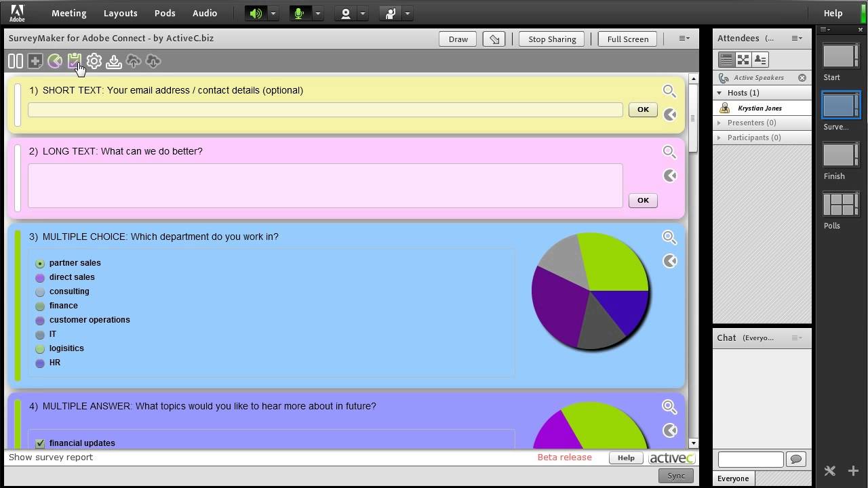Open the microphone options dropdown arrow

pos(317,14)
